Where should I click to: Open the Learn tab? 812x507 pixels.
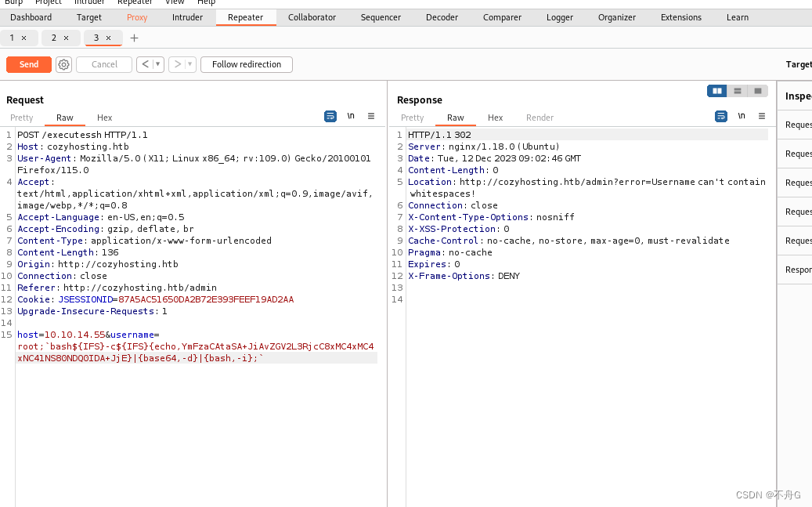pyautogui.click(x=738, y=17)
